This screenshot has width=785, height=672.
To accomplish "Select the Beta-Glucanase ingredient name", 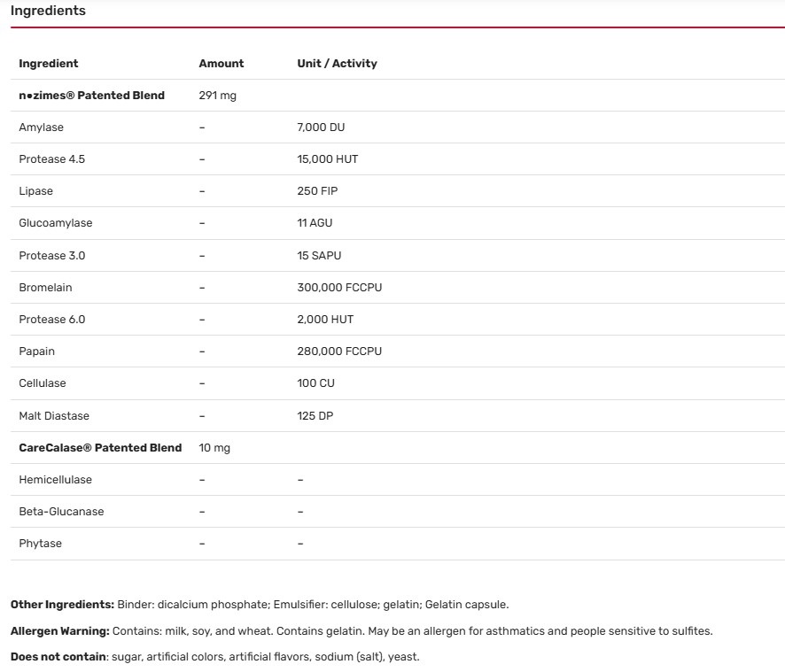I will click(61, 512).
